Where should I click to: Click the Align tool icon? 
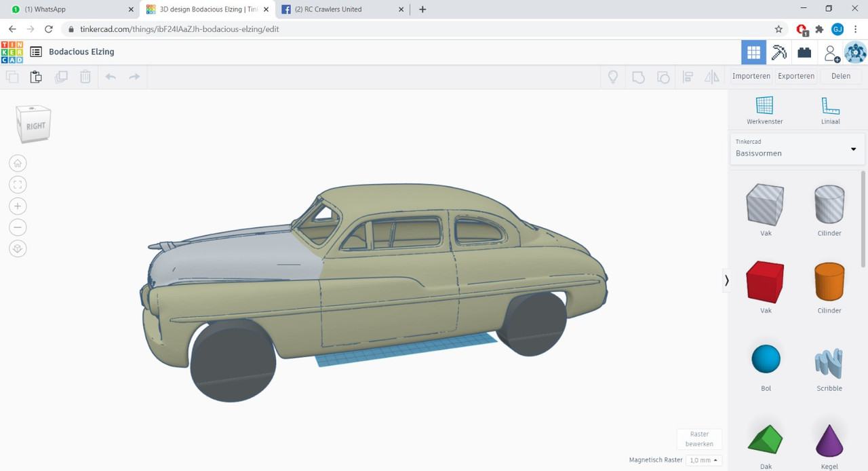click(688, 77)
